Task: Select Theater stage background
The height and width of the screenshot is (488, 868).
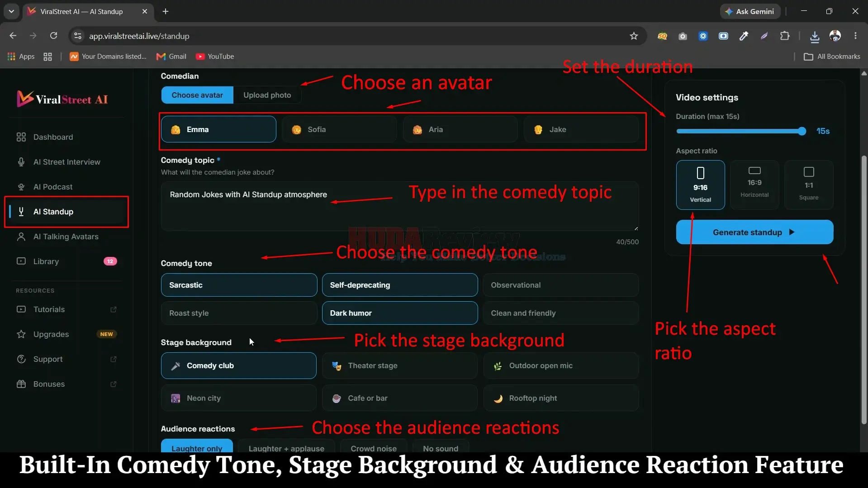Action: click(x=400, y=365)
